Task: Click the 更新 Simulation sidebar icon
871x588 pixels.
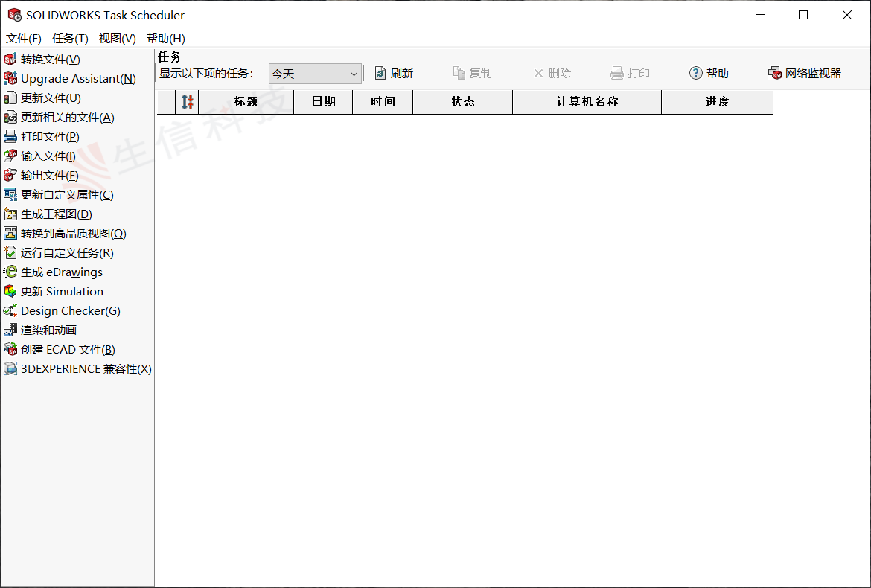Action: (x=10, y=292)
